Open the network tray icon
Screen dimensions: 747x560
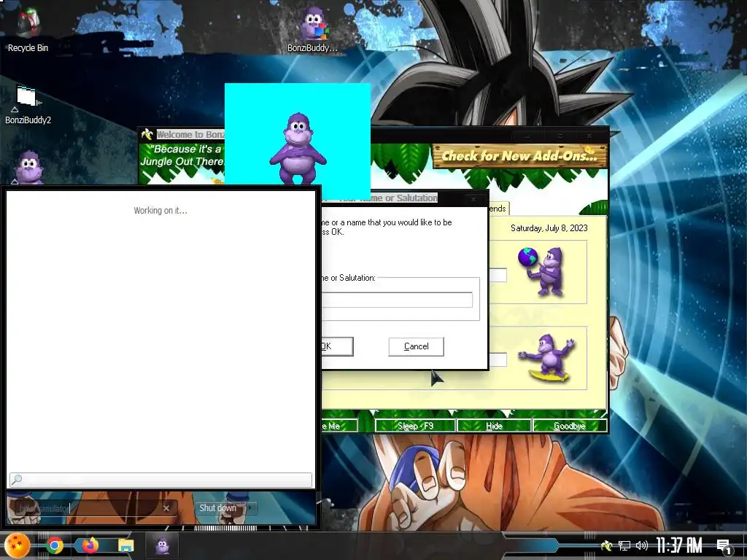[x=624, y=545]
